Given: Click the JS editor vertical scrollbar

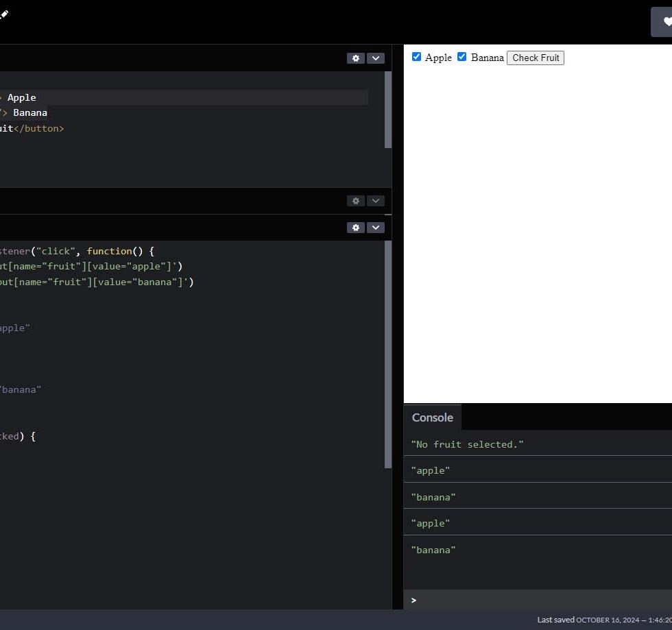Looking at the screenshot, I should [388, 353].
